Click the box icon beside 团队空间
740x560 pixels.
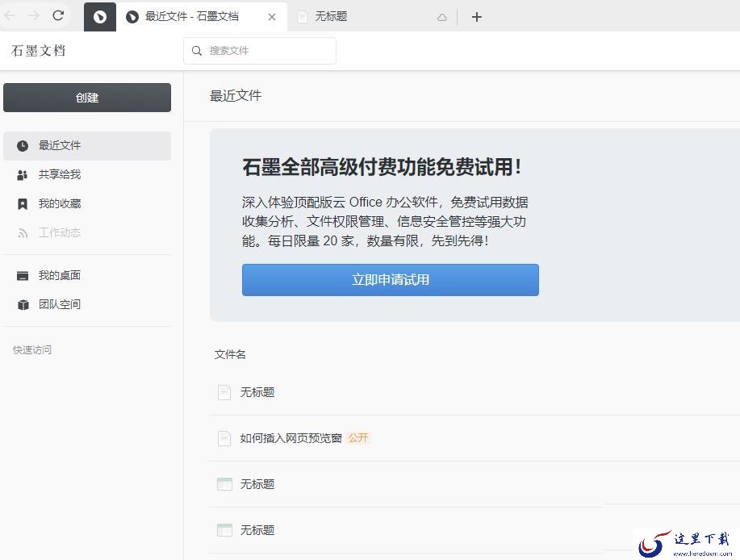(23, 305)
